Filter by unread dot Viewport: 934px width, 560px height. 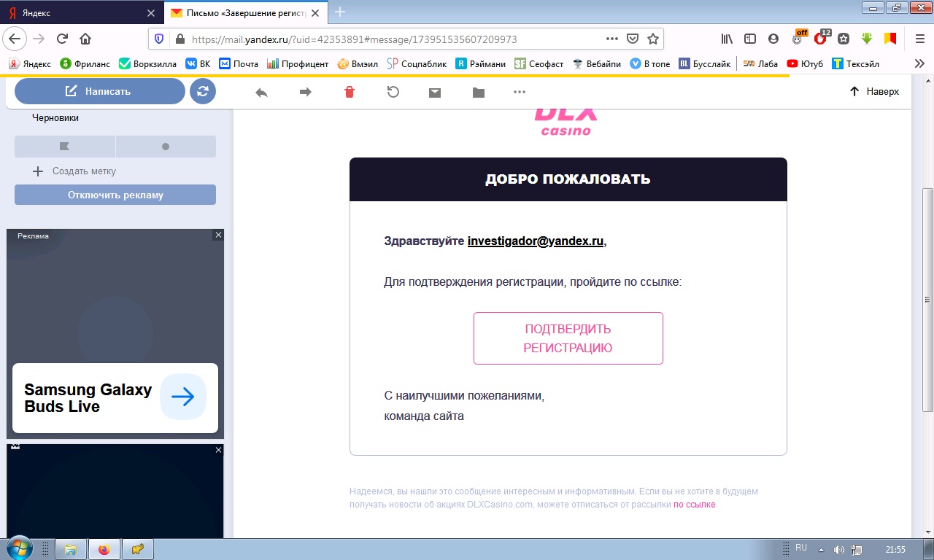166,147
